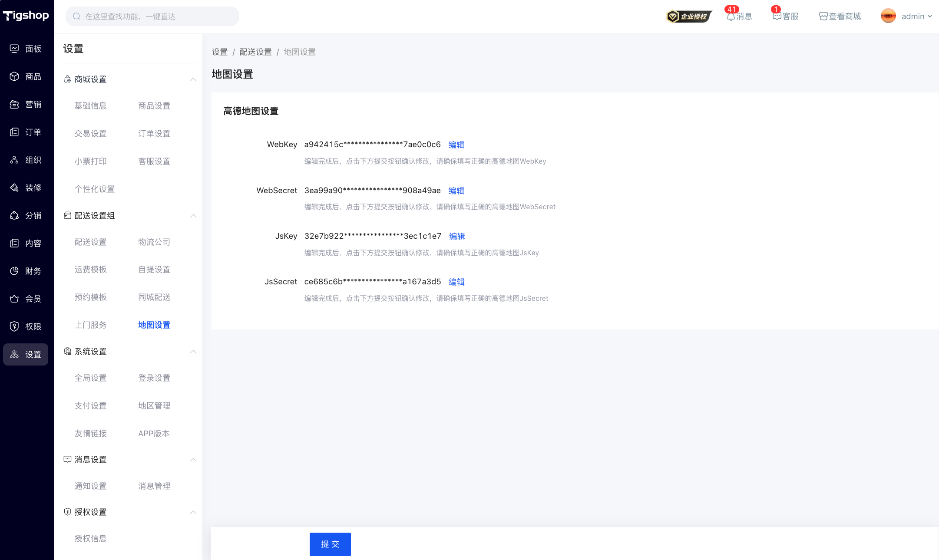
Task: Click the 财务 finance sidebar icon
Action: pos(14,271)
